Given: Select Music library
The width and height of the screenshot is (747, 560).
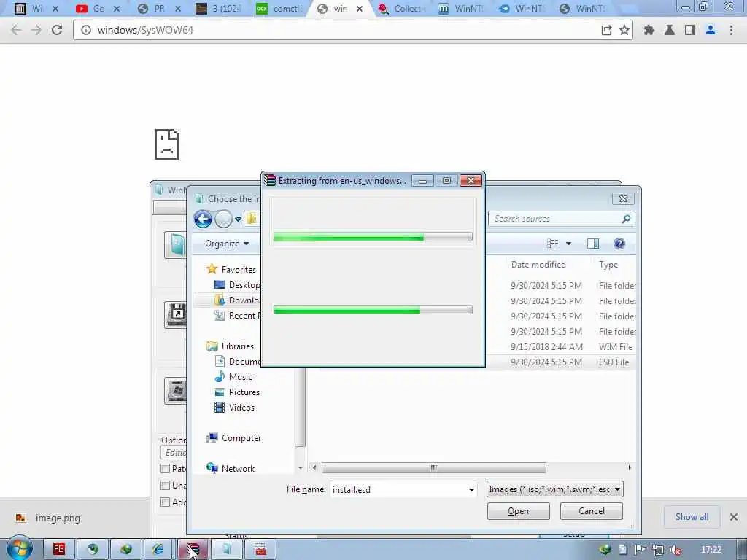Looking at the screenshot, I should (233, 377).
